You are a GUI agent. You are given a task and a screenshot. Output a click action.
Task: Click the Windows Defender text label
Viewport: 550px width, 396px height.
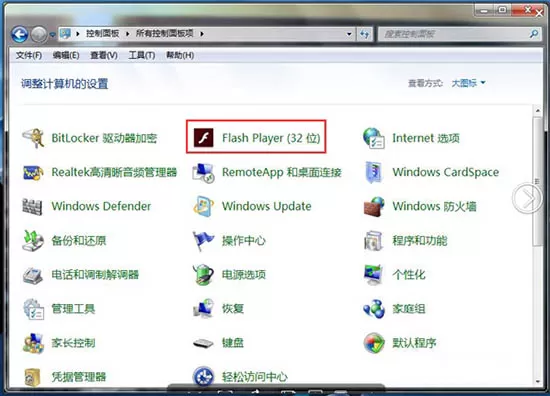tap(101, 206)
